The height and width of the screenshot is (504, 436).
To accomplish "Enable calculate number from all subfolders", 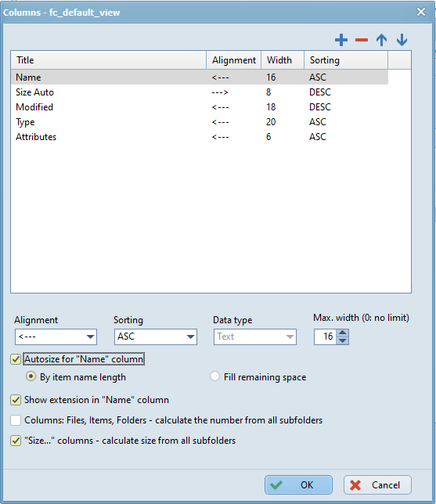I will tap(16, 420).
